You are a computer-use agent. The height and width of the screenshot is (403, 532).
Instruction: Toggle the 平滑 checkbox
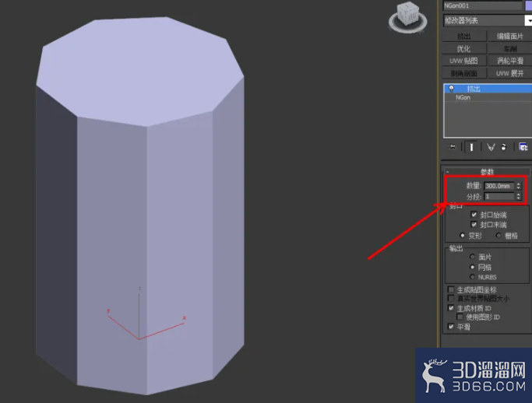click(451, 327)
